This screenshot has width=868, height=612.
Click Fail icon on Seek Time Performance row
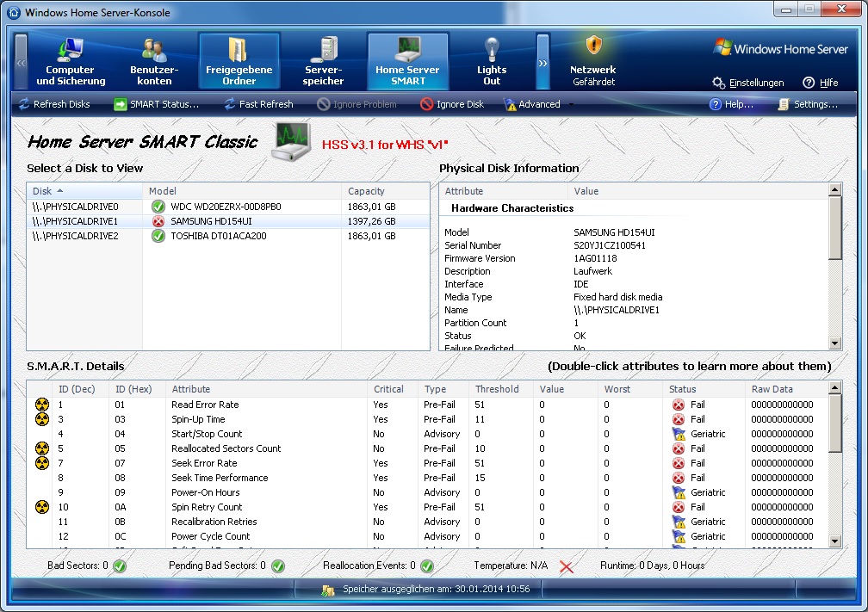[x=679, y=478]
